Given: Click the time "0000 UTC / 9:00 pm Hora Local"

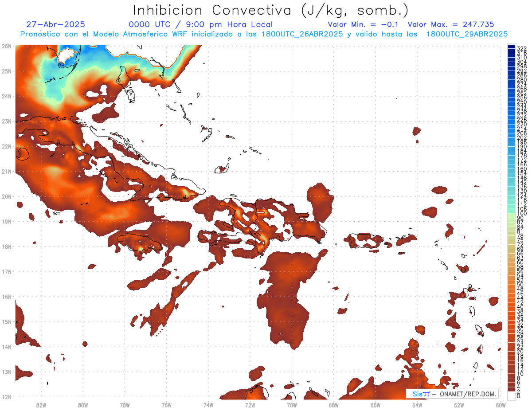Looking at the screenshot, I should coord(200,24).
